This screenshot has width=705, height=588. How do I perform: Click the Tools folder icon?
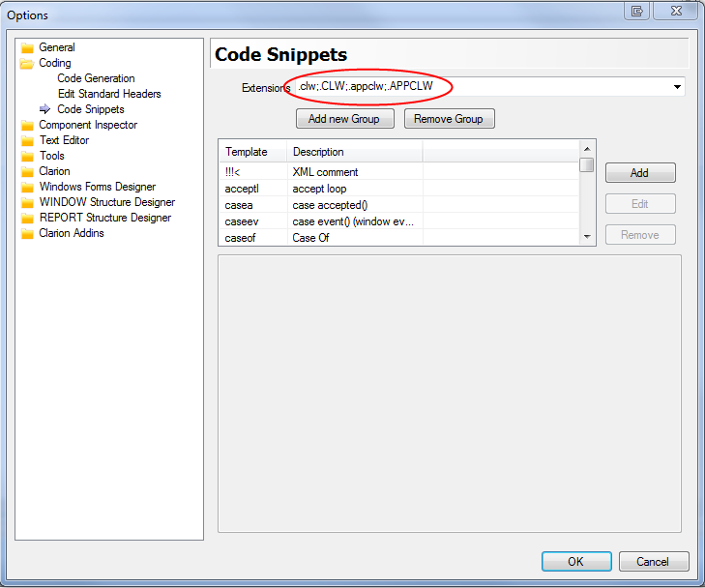pos(27,156)
